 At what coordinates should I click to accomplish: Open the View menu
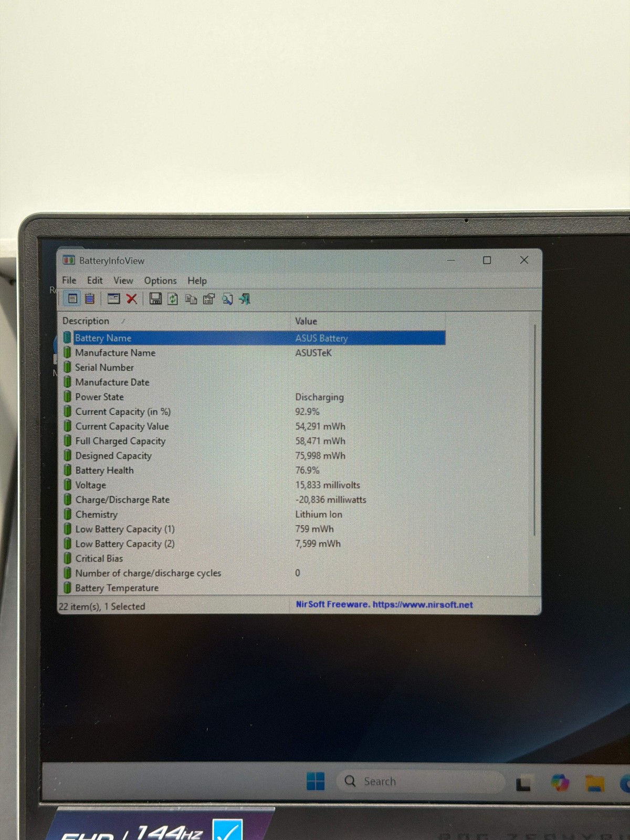click(123, 280)
